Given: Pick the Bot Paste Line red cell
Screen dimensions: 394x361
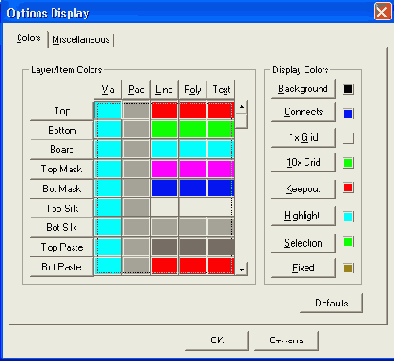Looking at the screenshot, I should click(x=164, y=266).
